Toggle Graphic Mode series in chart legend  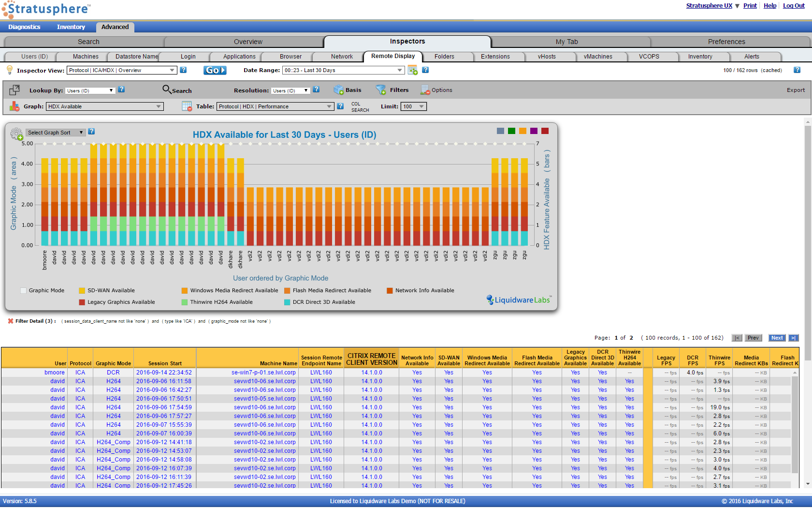pyautogui.click(x=43, y=291)
